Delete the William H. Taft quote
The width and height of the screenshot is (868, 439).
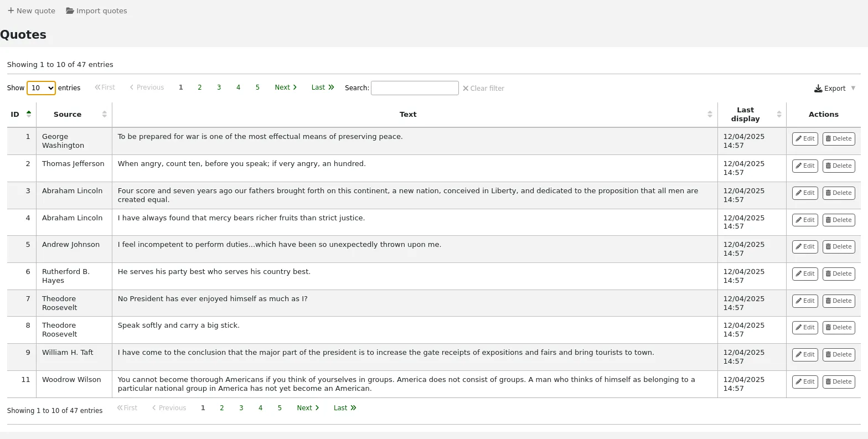click(839, 355)
